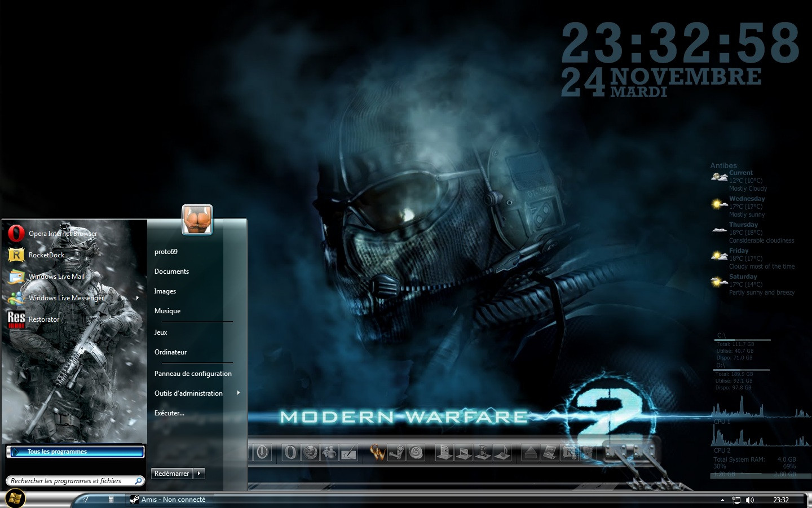
Task: Click the eject triangle icon in dock
Action: [x=531, y=452]
